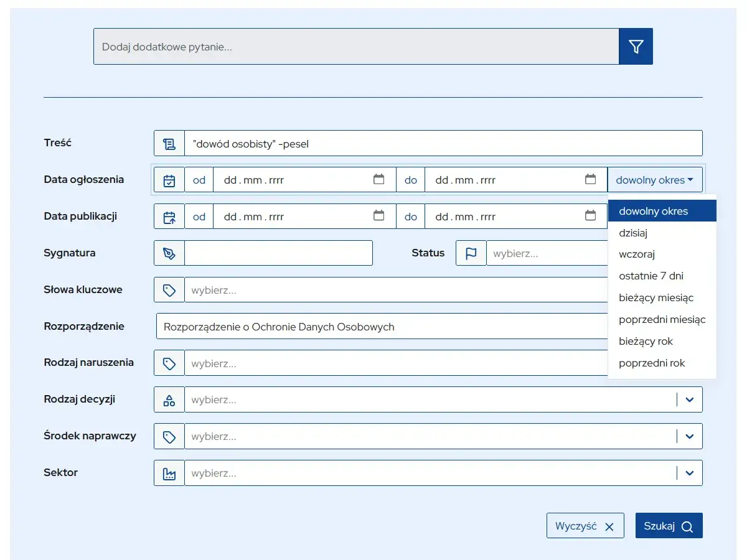Click the calendar-check icon beside Data ogłoszenia
This screenshot has height=560, width=747.
(169, 180)
